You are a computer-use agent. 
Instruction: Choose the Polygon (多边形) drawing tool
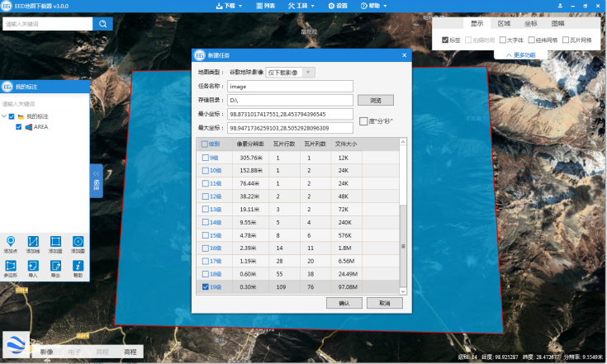click(11, 267)
